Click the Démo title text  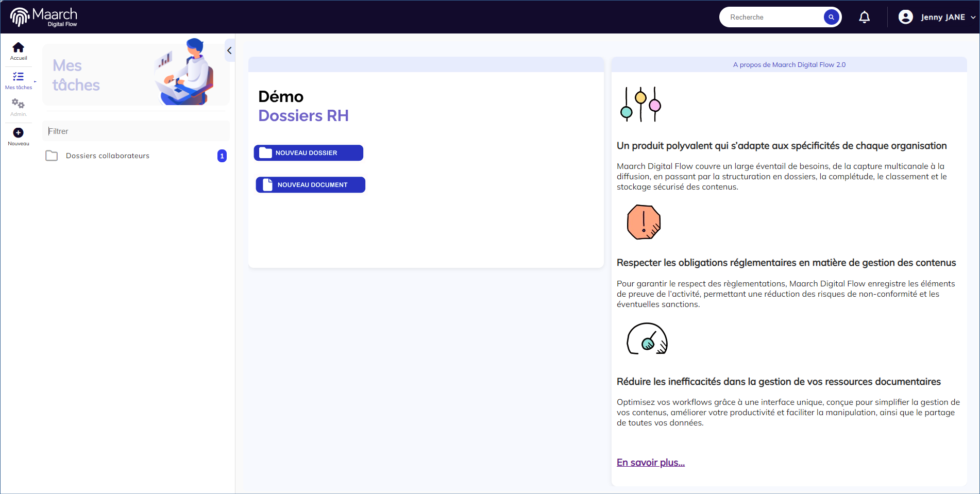pos(281,96)
